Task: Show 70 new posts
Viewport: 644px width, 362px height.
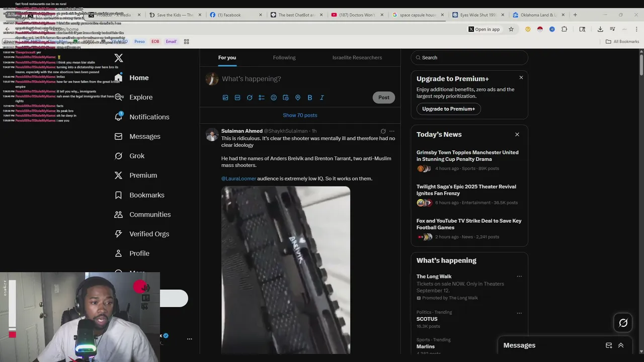Action: 300,115
